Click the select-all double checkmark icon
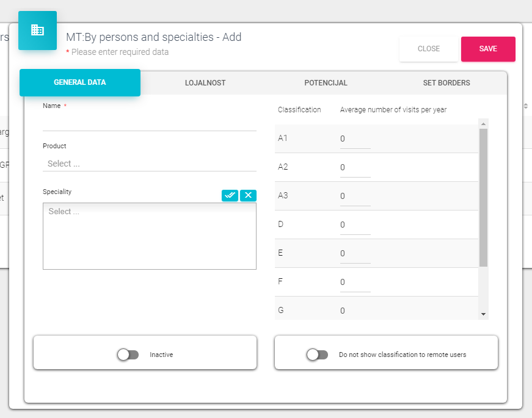The image size is (532, 418). coord(230,195)
